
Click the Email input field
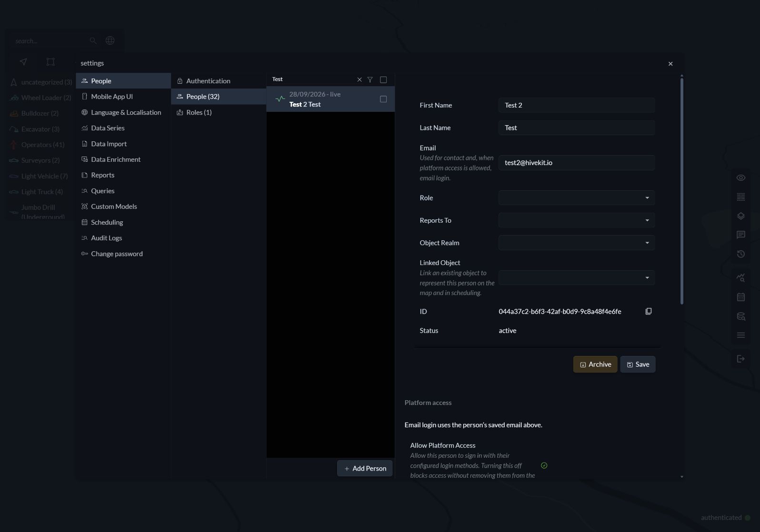tap(577, 163)
